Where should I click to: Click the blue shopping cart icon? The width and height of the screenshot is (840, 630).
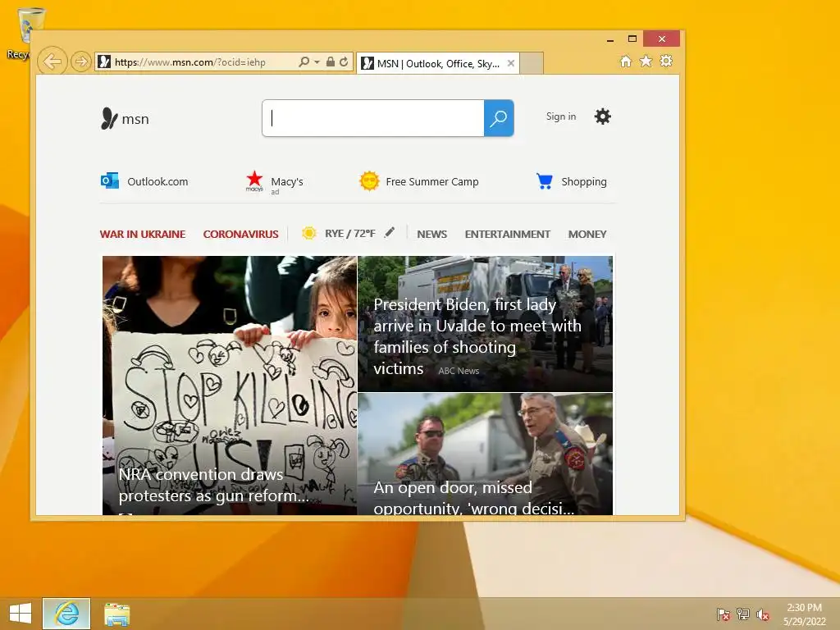click(545, 181)
